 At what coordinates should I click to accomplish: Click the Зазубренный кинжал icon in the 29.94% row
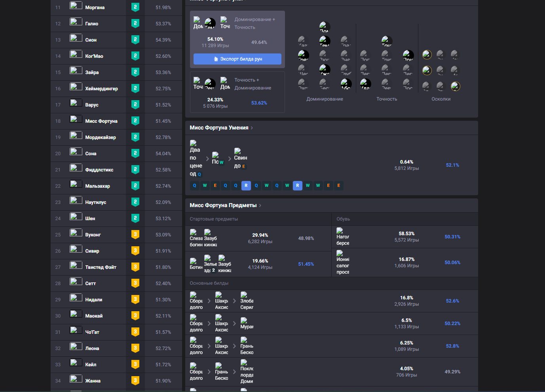pyautogui.click(x=210, y=238)
